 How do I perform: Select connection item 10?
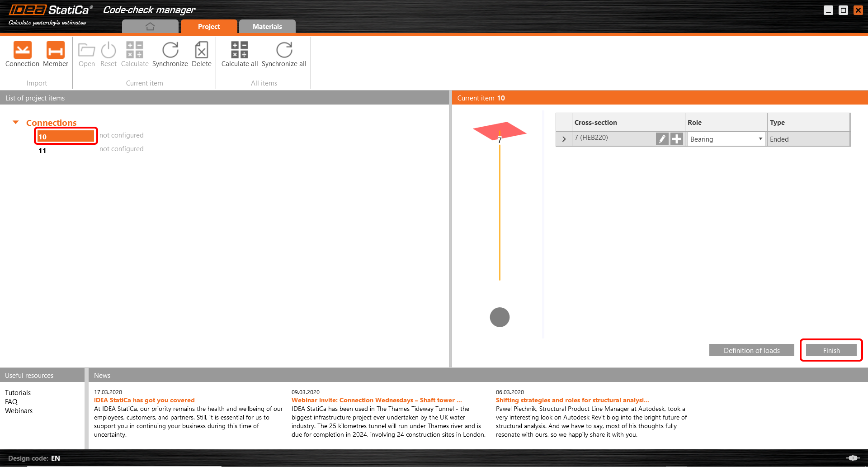pos(66,136)
